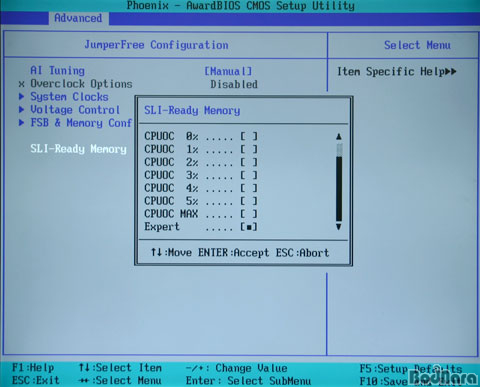Select the CPUOC 3% radio option
The height and width of the screenshot is (387, 480).
point(249,175)
